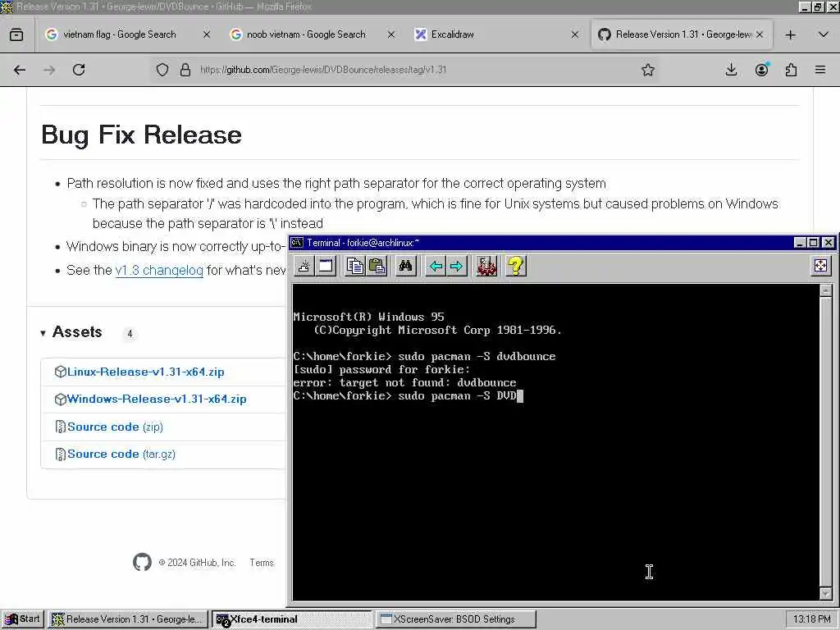Download Source code (tar.gz)

tap(121, 454)
